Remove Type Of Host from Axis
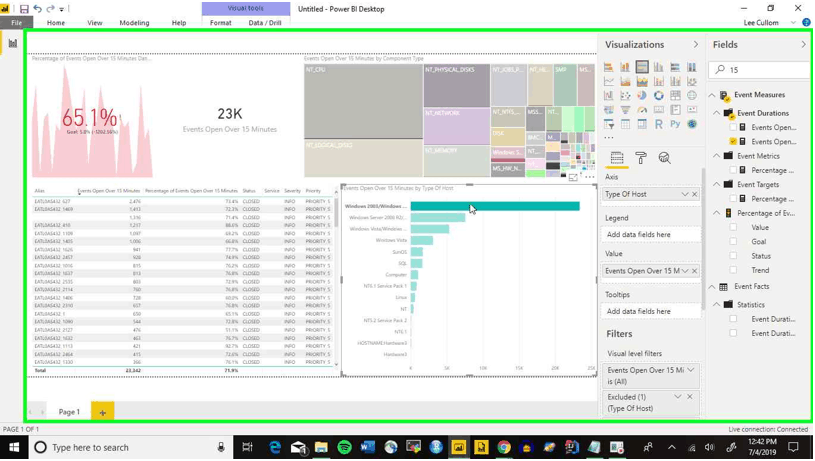The image size is (815, 461). (x=695, y=194)
